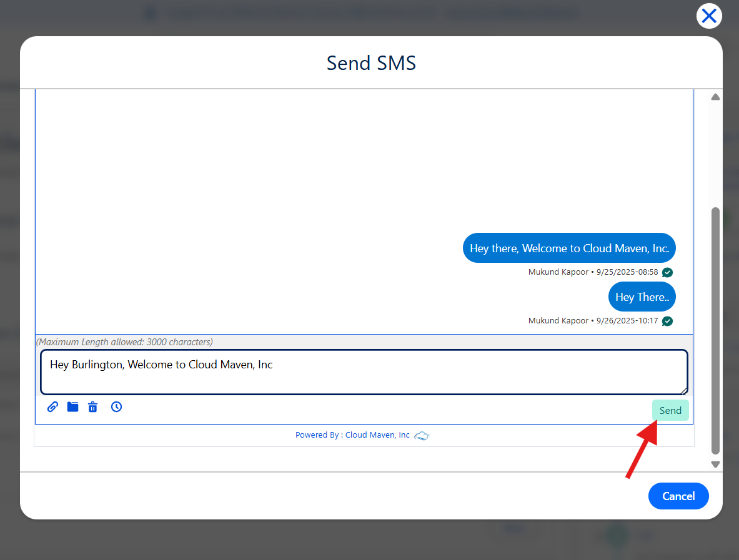Screen dimensions: 739x560
Task: Close the Send SMS dialog with X
Action: click(x=709, y=16)
